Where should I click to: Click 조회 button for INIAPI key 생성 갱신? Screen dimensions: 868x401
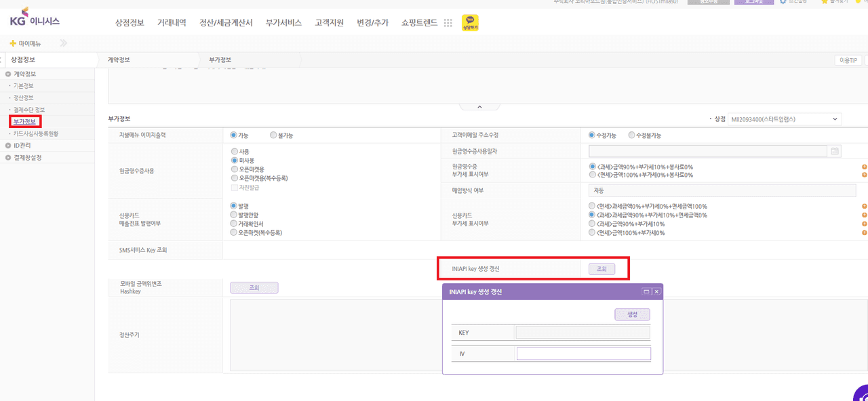[601, 269]
